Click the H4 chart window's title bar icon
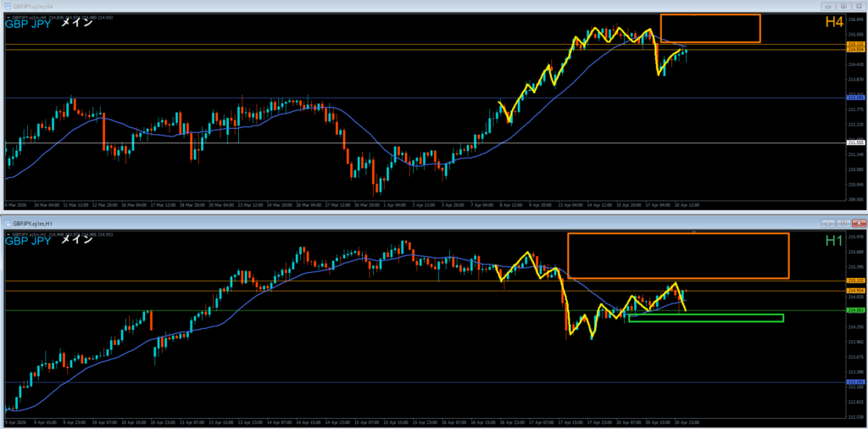Image resolution: width=868 pixels, height=429 pixels. pyautogui.click(x=7, y=7)
